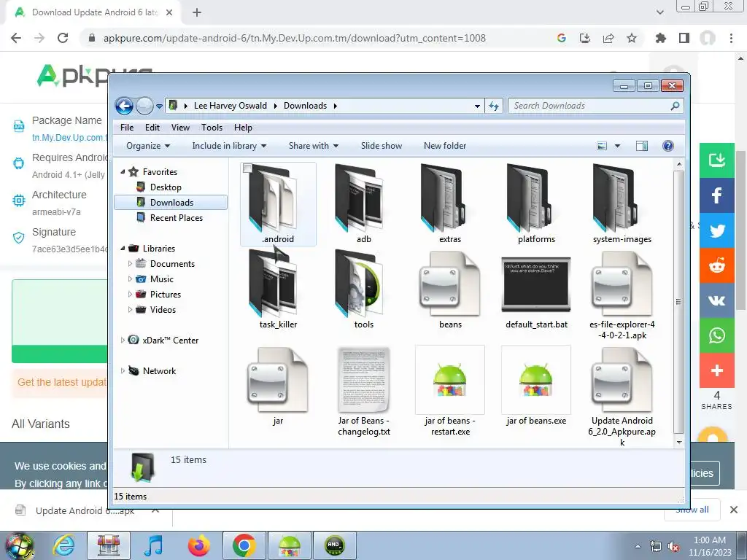Expand the Music library node
747x560 pixels.
130,279
